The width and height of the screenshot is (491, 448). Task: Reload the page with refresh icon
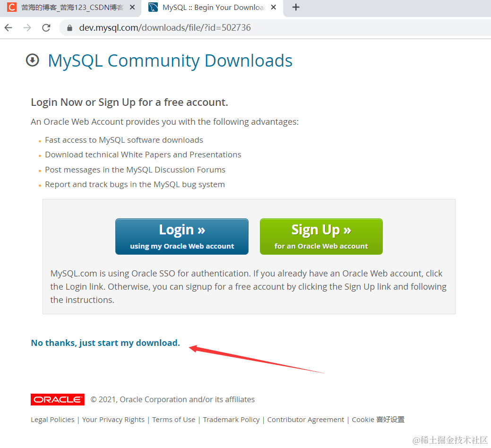(x=46, y=27)
